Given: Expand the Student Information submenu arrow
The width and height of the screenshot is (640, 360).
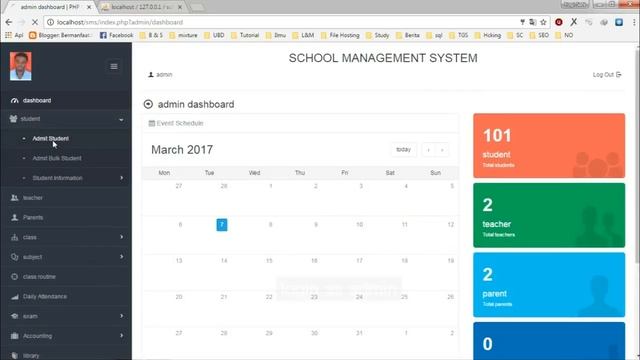Looking at the screenshot, I should (122, 178).
